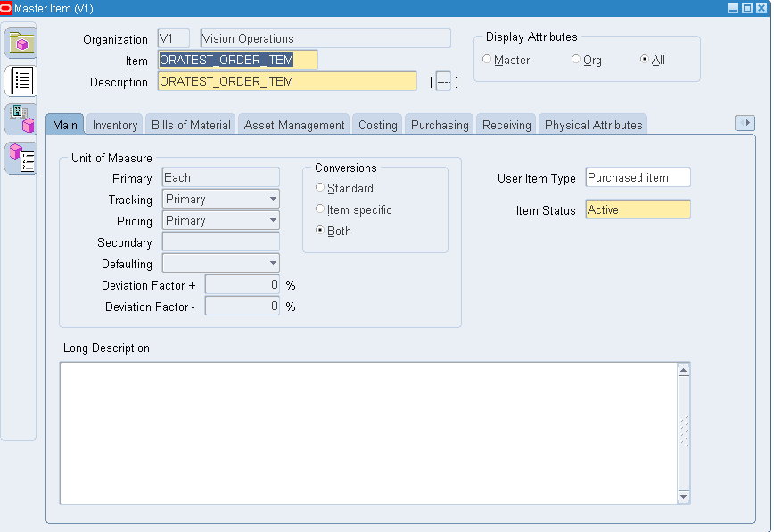
Task: Click the Item Status field showing Active
Action: click(x=637, y=209)
